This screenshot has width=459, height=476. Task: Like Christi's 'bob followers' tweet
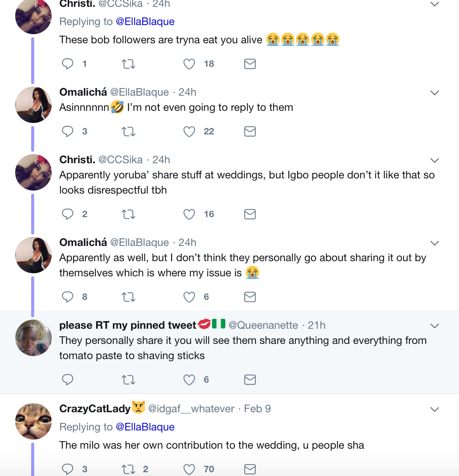pyautogui.click(x=189, y=64)
